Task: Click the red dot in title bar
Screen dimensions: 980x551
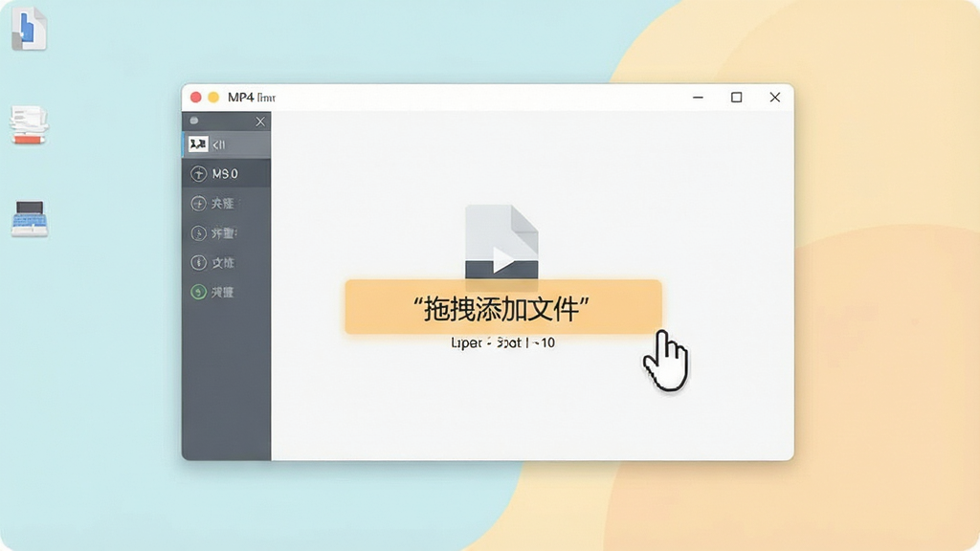Action: (195, 98)
